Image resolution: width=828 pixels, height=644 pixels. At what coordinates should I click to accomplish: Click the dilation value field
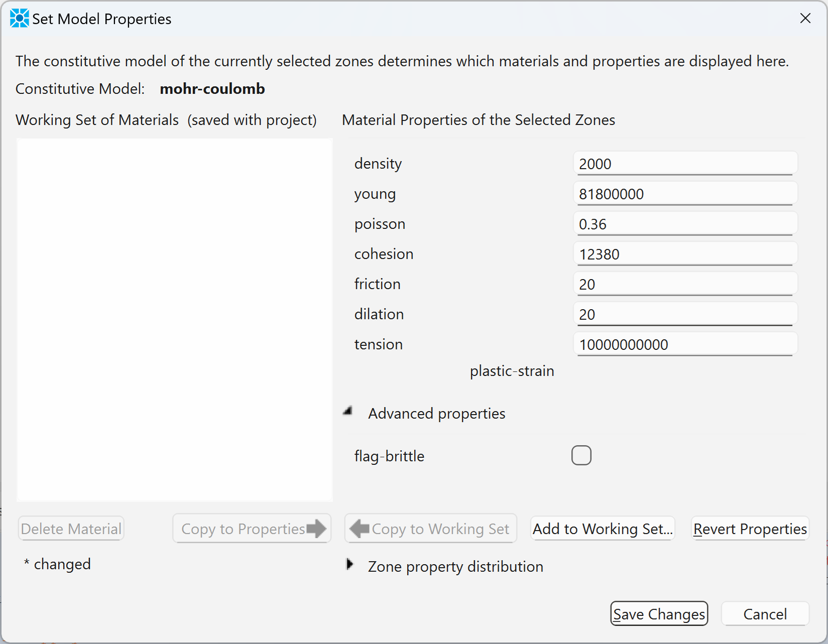684,315
